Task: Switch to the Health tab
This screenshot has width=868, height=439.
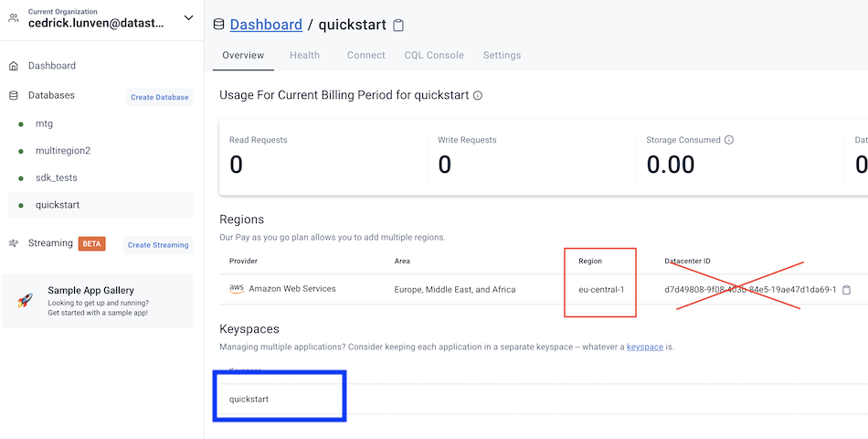Action: point(304,56)
